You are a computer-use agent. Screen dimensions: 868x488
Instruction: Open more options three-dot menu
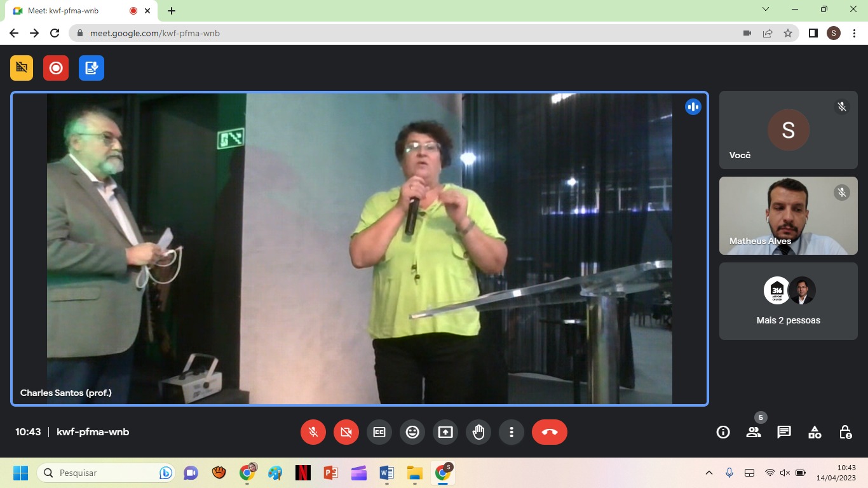point(512,432)
